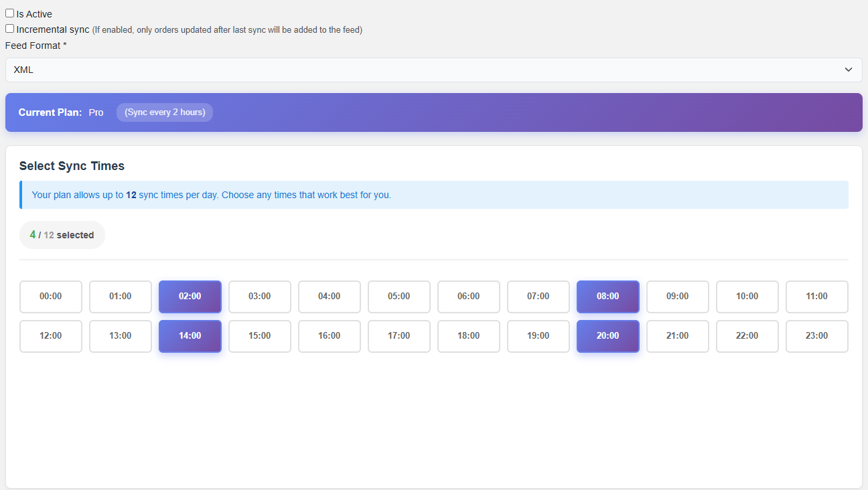This screenshot has width=868, height=490.
Task: Deselect the 02:00 sync time
Action: pyautogui.click(x=190, y=297)
